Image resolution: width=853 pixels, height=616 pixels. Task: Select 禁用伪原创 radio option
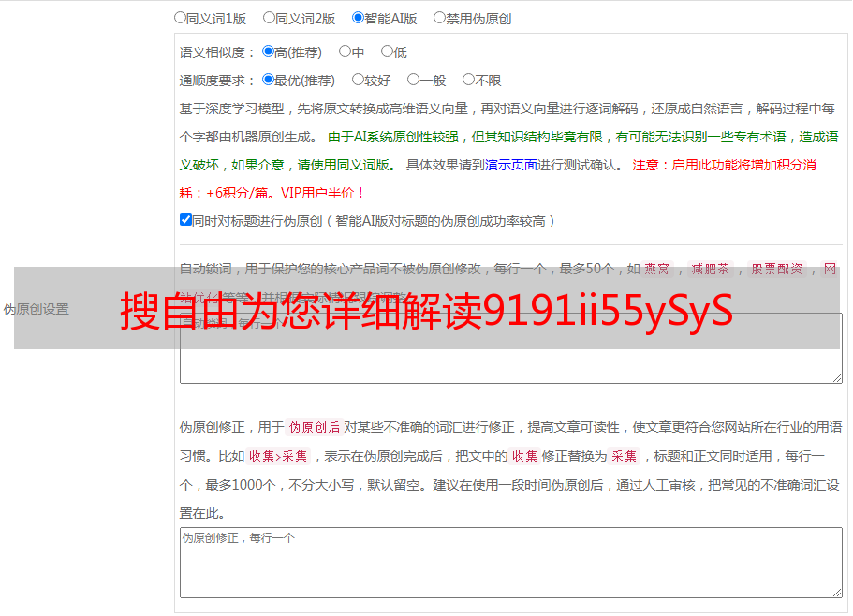439,18
